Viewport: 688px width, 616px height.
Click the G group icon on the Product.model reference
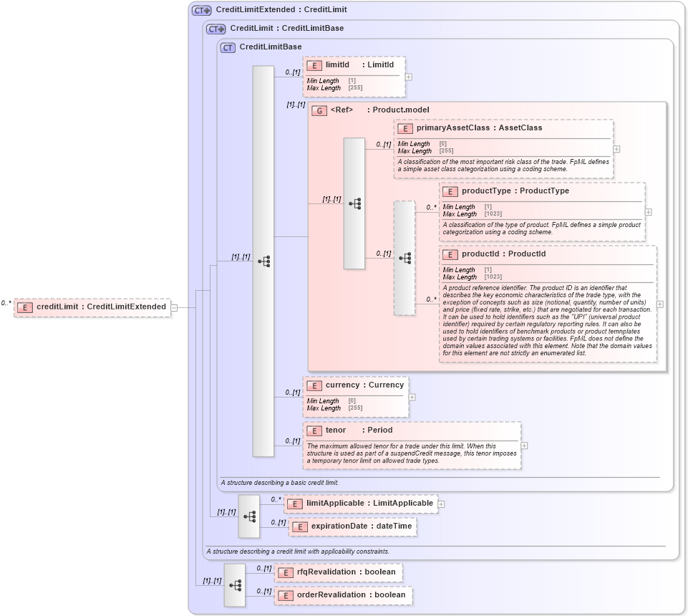point(318,110)
